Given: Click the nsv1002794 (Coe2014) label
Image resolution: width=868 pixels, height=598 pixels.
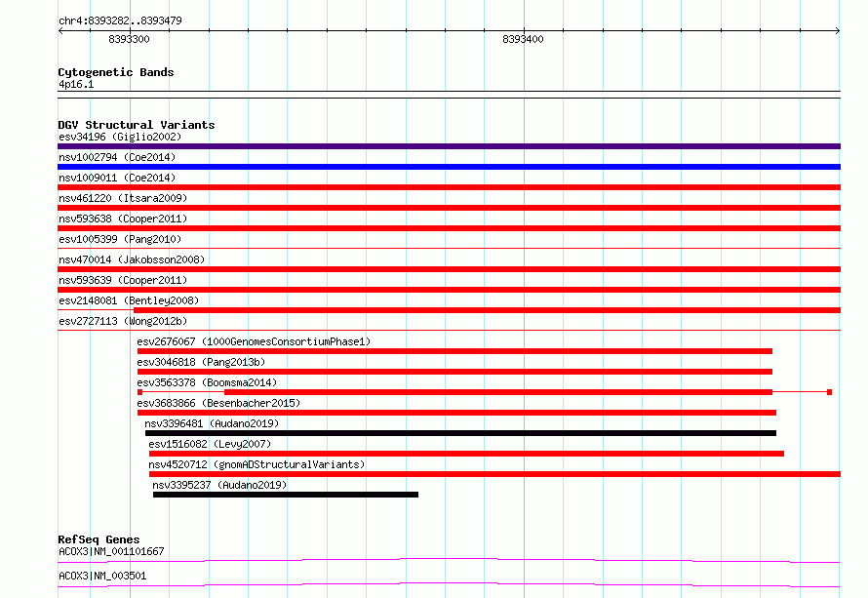Looking at the screenshot, I should click(x=117, y=157).
